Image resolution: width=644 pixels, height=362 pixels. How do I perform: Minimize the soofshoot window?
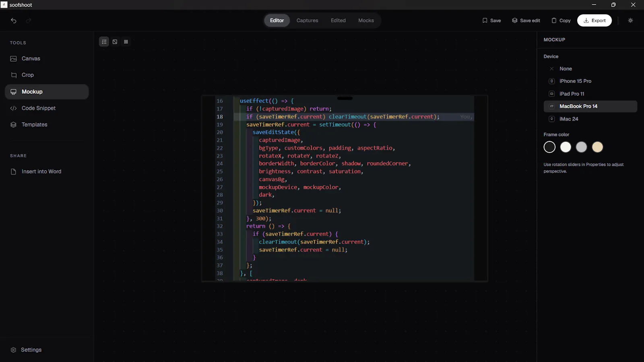coord(594,5)
